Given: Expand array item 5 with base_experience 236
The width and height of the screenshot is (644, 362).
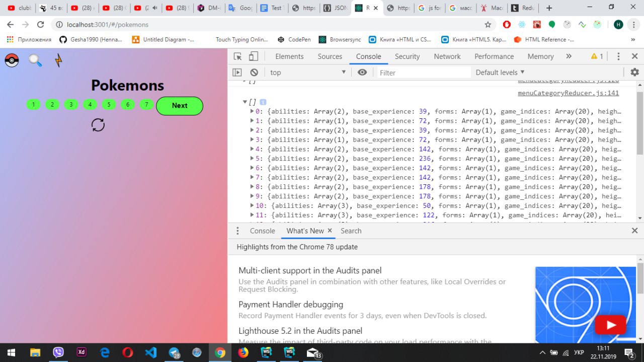Looking at the screenshot, I should pos(253,159).
